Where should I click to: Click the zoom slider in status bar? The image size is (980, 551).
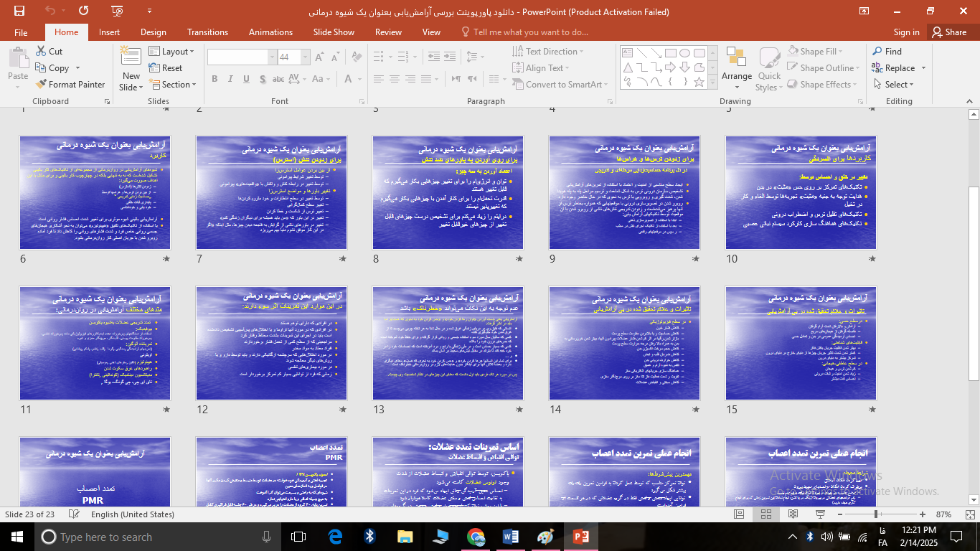pos(875,514)
